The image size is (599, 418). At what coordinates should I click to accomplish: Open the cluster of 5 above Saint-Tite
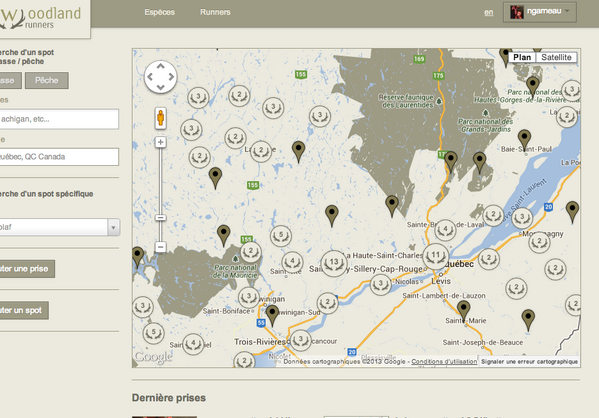click(x=281, y=236)
